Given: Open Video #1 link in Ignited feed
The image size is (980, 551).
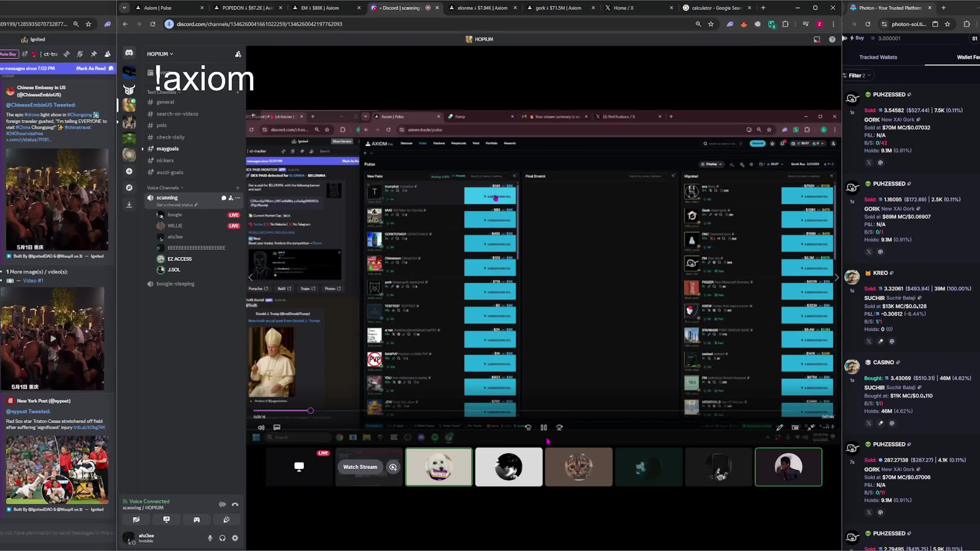Looking at the screenshot, I should coord(33,280).
